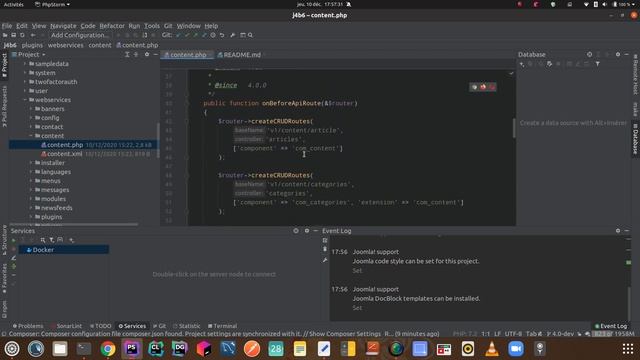The image size is (640, 360).
Task: Select content.xml in project tree
Action: [83, 154]
